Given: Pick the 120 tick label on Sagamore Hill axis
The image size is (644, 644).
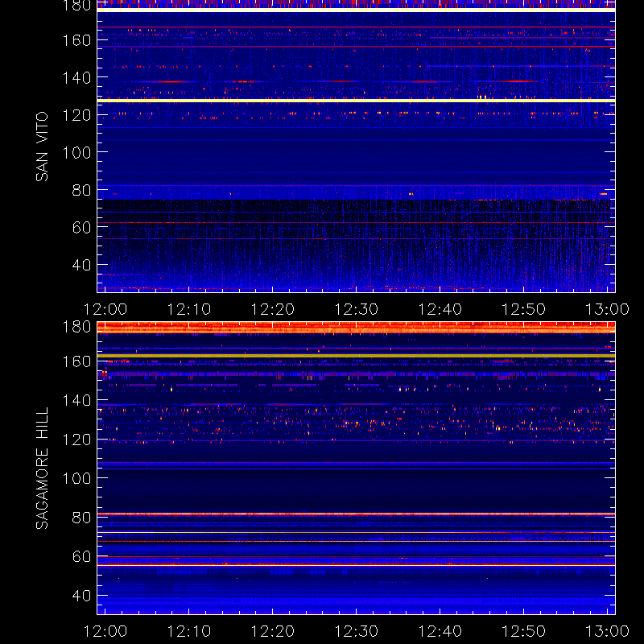Looking at the screenshot, I should tap(76, 440).
